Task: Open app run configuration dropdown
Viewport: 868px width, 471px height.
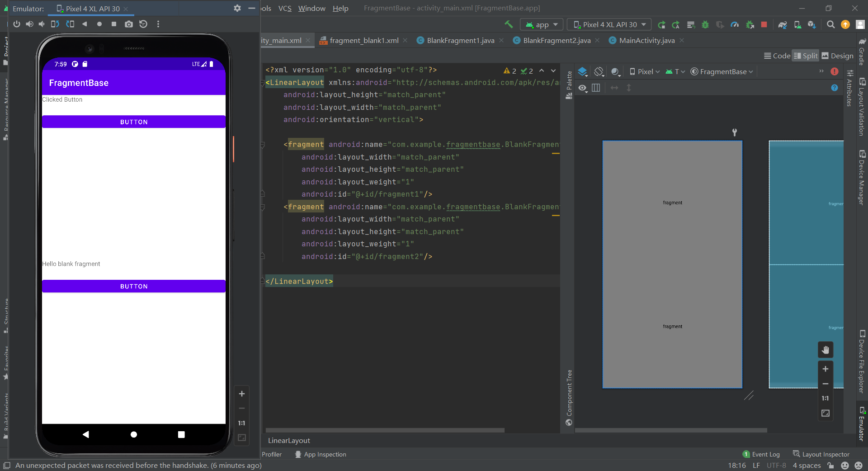Action: pyautogui.click(x=542, y=24)
